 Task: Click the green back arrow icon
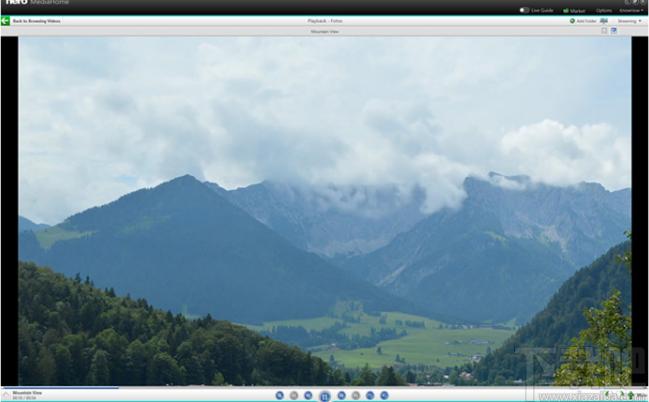(x=5, y=21)
